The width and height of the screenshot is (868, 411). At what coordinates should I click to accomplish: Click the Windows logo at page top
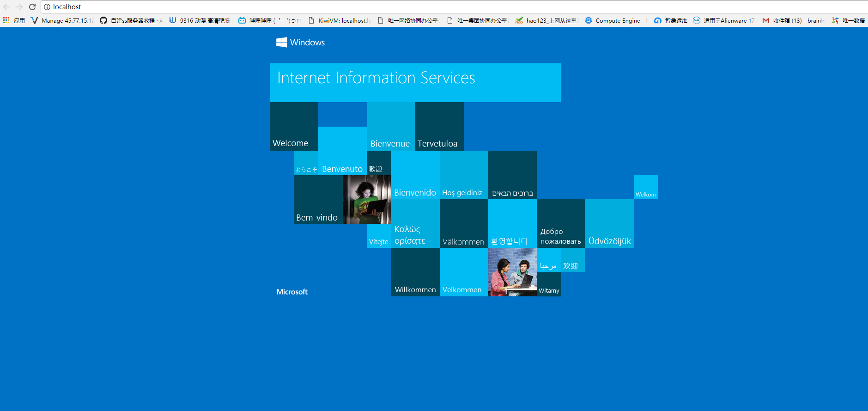300,43
